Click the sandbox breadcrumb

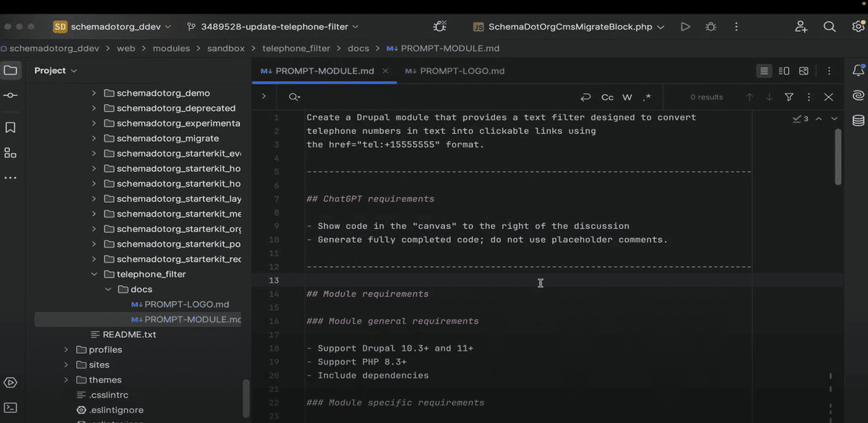click(226, 48)
